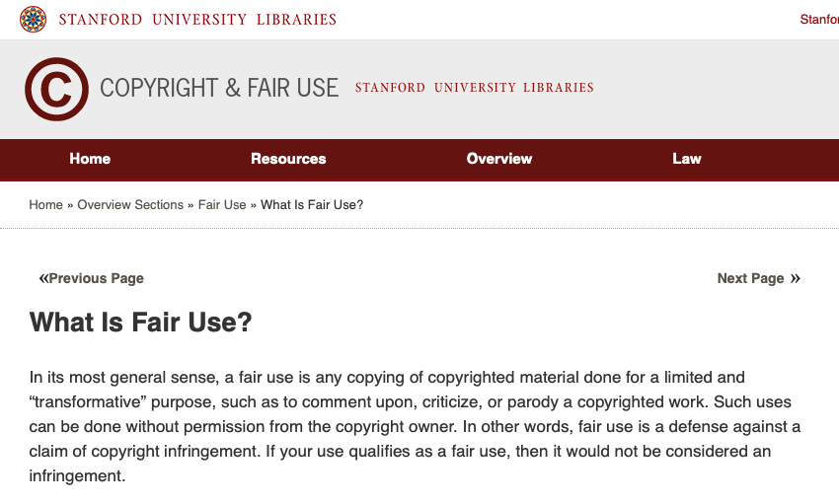The height and width of the screenshot is (504, 839).
Task: Click the double-left arrow before Previous Page
Action: click(42, 278)
